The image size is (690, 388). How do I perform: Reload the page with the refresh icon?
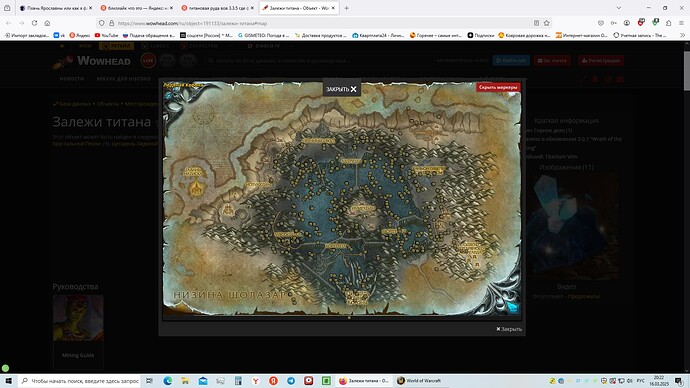click(x=34, y=23)
